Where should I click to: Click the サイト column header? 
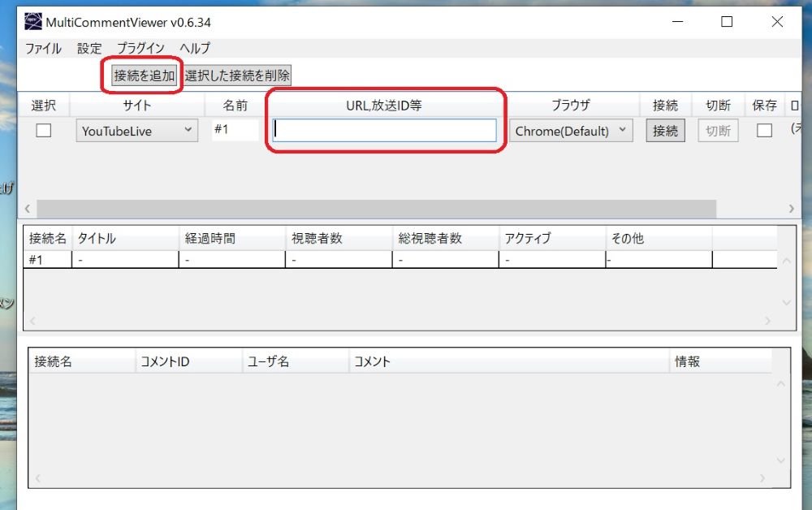[136, 106]
